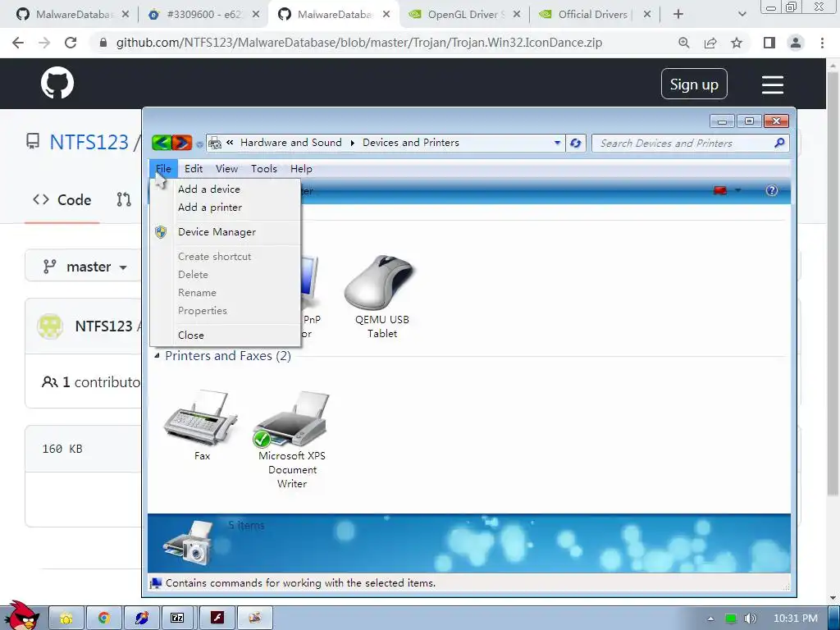Click the share page icon in Chrome
840x630 pixels.
[710, 43]
